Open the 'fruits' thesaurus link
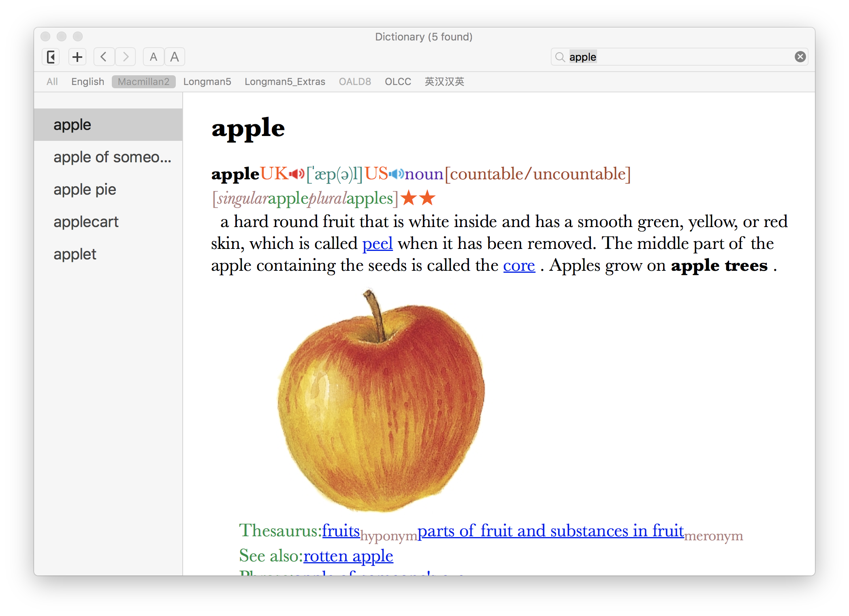Screen dimensions: 849x616 (x=341, y=531)
